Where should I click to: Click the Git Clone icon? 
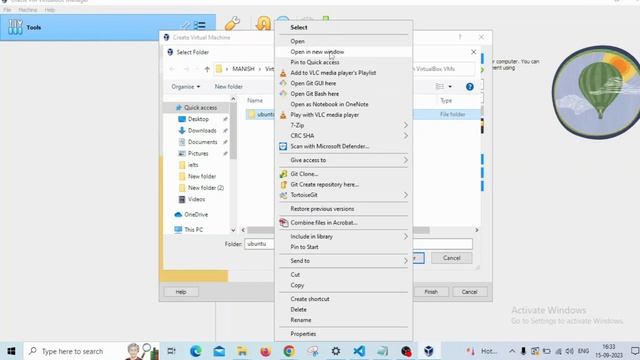coord(283,174)
